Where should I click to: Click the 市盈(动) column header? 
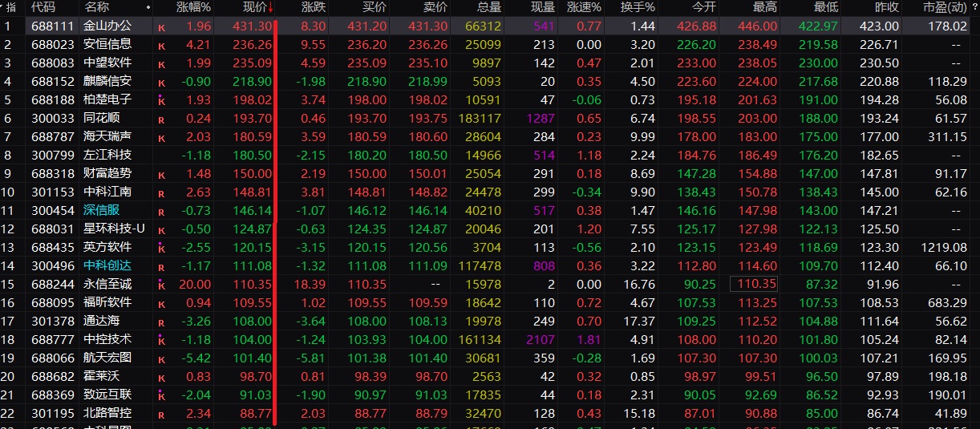943,8
